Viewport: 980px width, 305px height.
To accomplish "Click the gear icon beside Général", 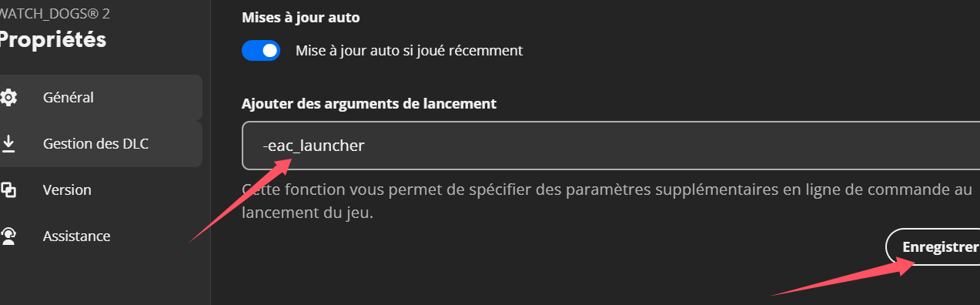I will click(x=8, y=98).
